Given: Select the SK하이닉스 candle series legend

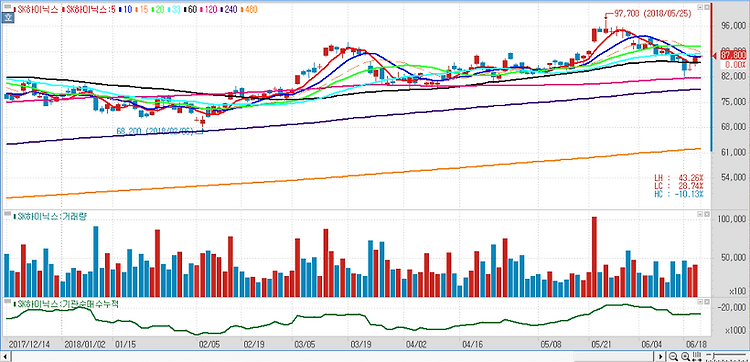Looking at the screenshot, I should [x=36, y=9].
